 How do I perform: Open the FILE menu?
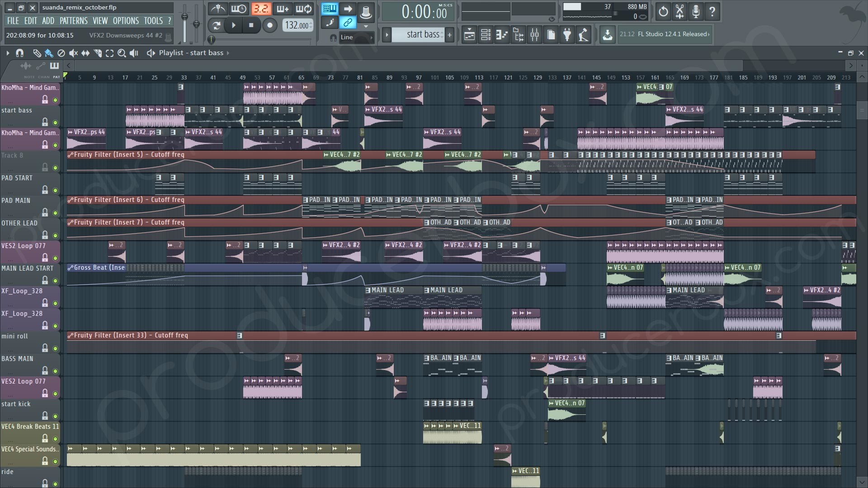coord(12,20)
